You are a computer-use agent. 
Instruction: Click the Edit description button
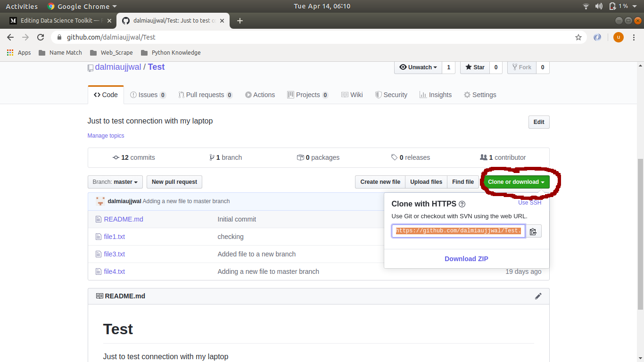tap(539, 122)
